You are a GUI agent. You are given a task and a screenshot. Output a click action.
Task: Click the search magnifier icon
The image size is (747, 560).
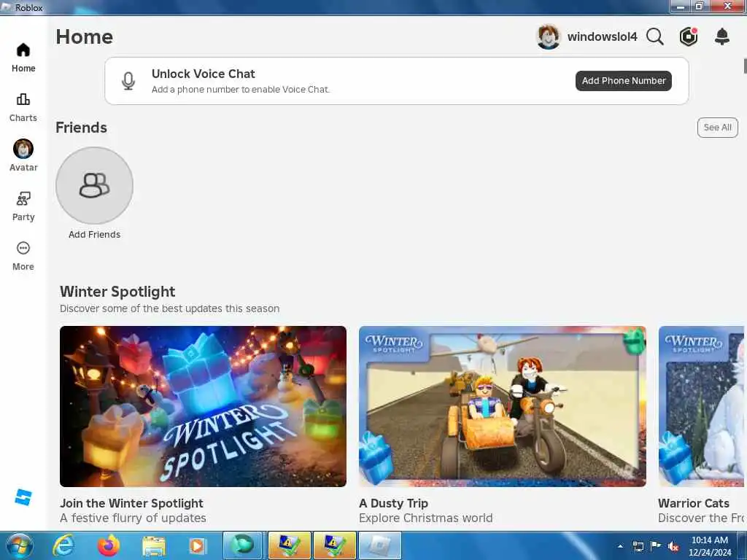(x=655, y=36)
